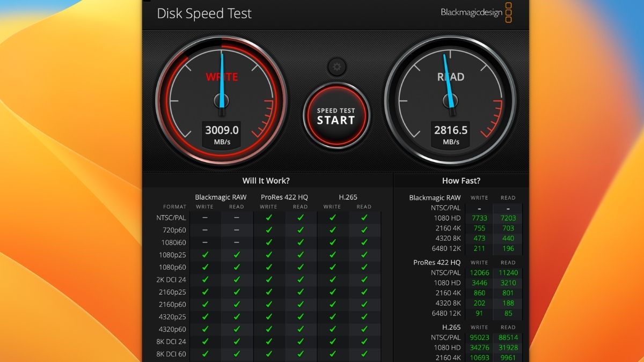Click ProRes 1080 HD read value 3210
This screenshot has height=362, width=644.
click(508, 283)
